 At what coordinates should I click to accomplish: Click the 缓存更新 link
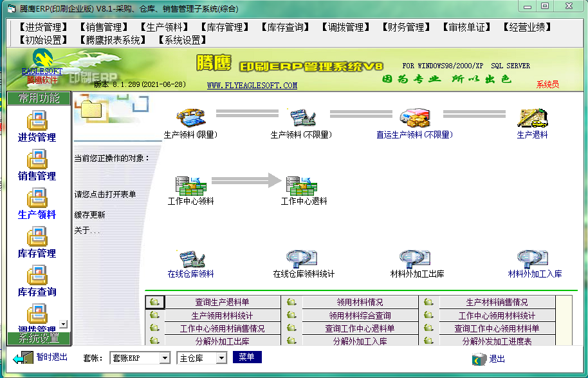coord(89,214)
